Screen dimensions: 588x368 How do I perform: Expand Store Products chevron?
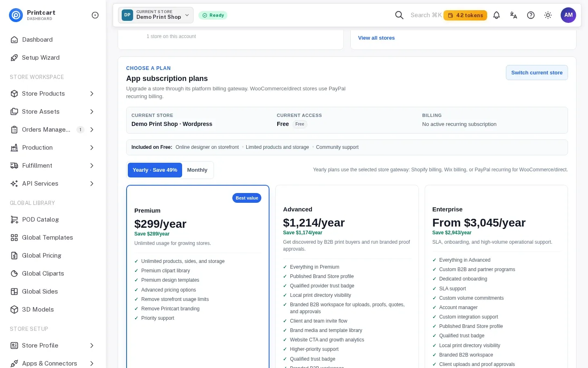[92, 94]
